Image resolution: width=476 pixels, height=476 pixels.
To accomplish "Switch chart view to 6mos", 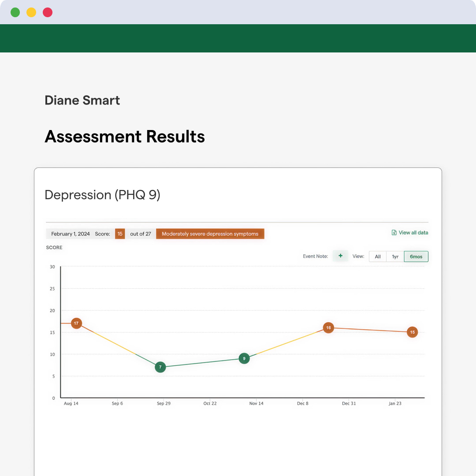I will click(x=416, y=257).
